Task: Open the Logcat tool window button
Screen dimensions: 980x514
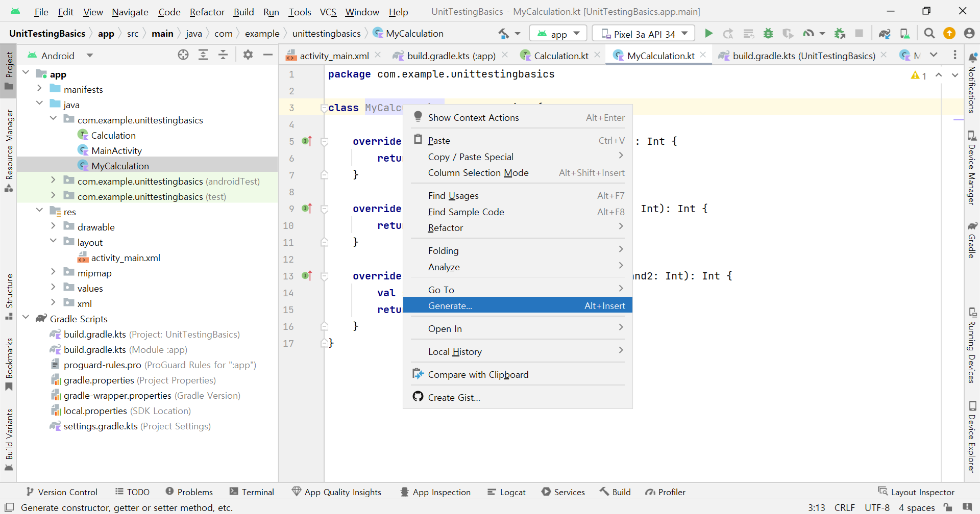Action: pyautogui.click(x=506, y=492)
